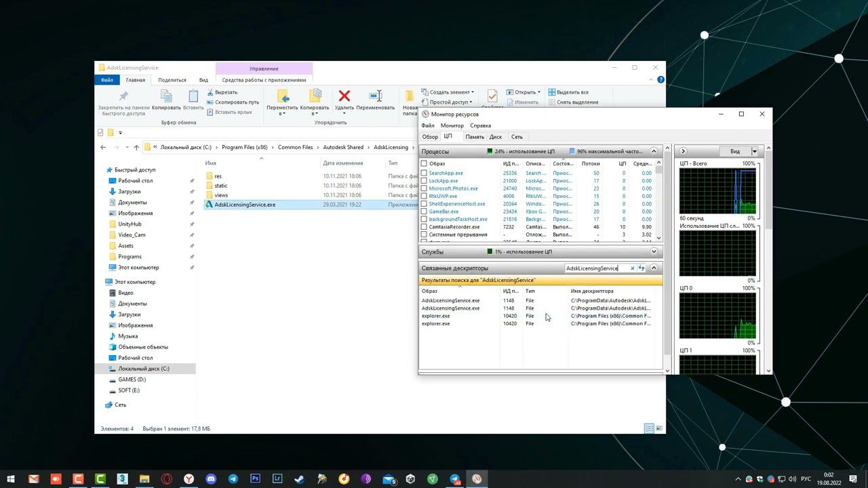
Task: Check the LockApp.exe process checkbox
Action: click(x=424, y=181)
